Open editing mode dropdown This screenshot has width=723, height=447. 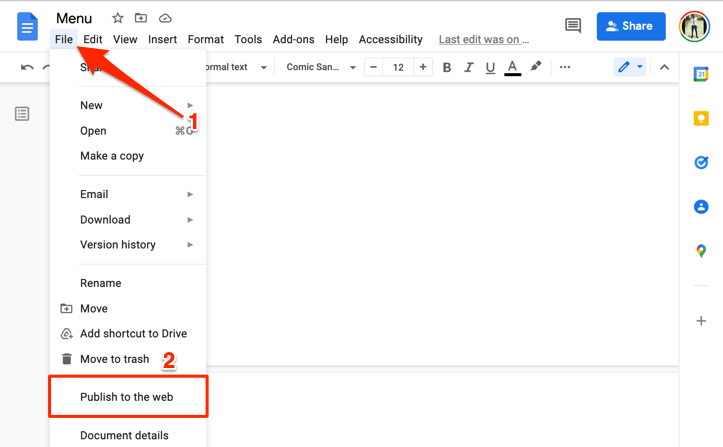click(630, 67)
